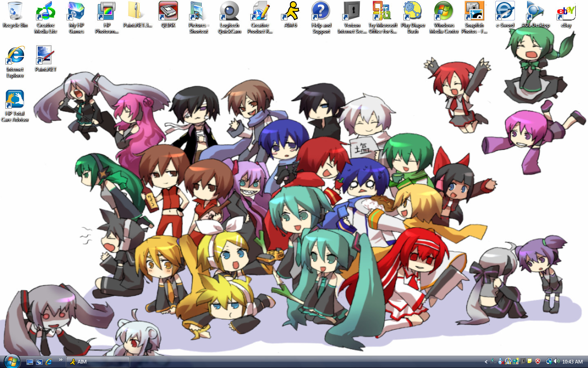Image resolution: width=588 pixels, height=368 pixels.
Task: Select Try Microsoft Office icon
Action: (382, 18)
